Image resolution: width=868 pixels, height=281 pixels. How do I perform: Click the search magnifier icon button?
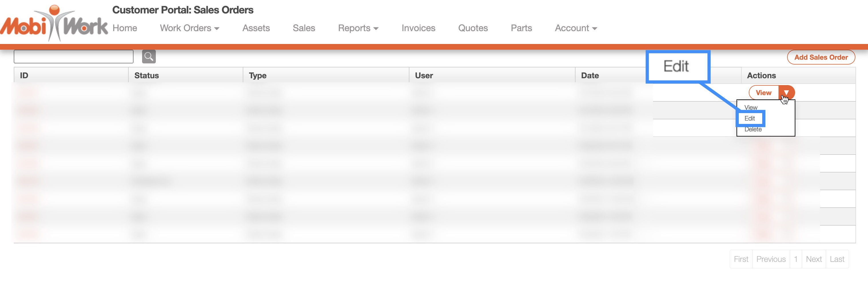[x=149, y=57]
